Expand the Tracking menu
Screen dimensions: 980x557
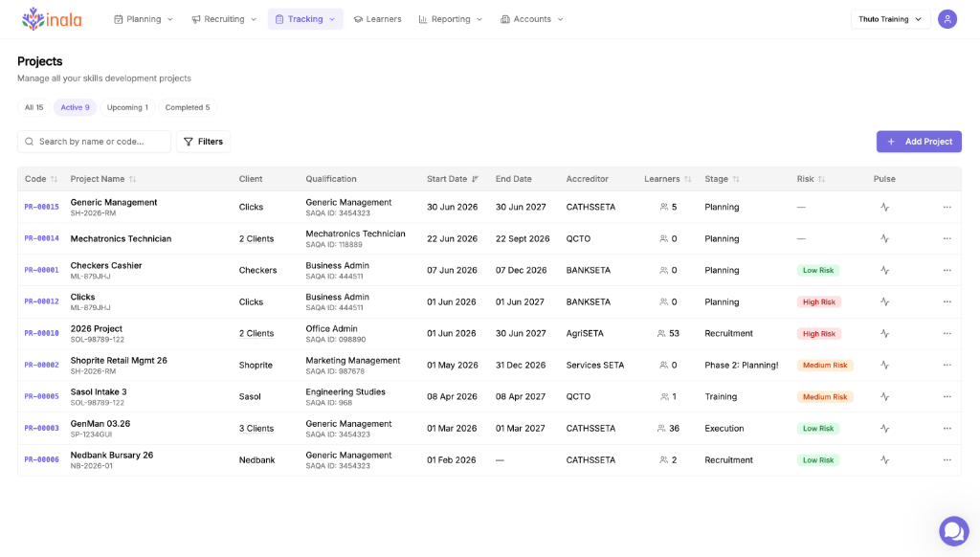point(305,19)
